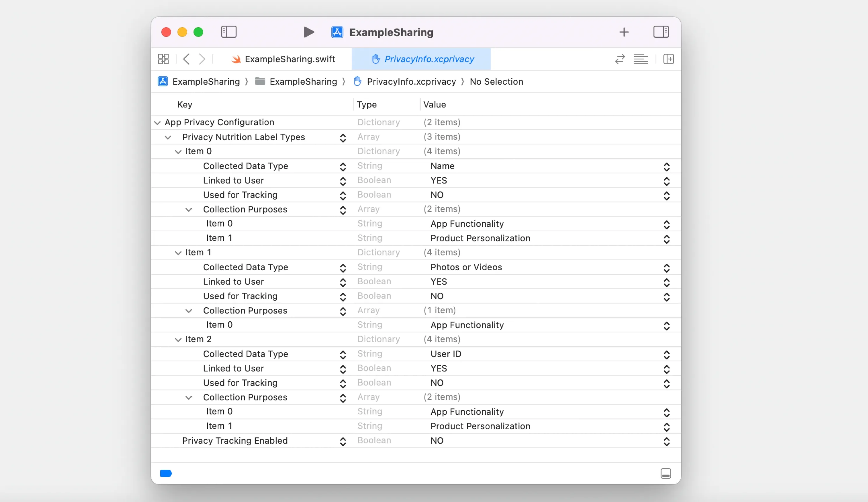868x502 pixels.
Task: Open the ExampleSharing folder breadcrumb
Action: pyautogui.click(x=296, y=82)
